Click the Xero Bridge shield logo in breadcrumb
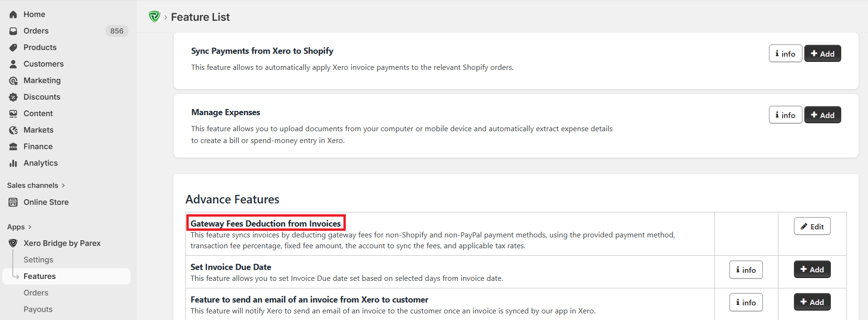The height and width of the screenshot is (320, 868). point(154,17)
